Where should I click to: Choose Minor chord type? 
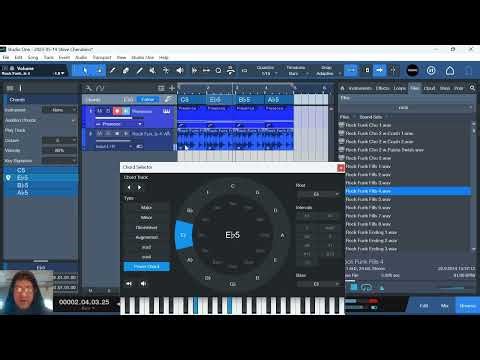pyautogui.click(x=147, y=217)
